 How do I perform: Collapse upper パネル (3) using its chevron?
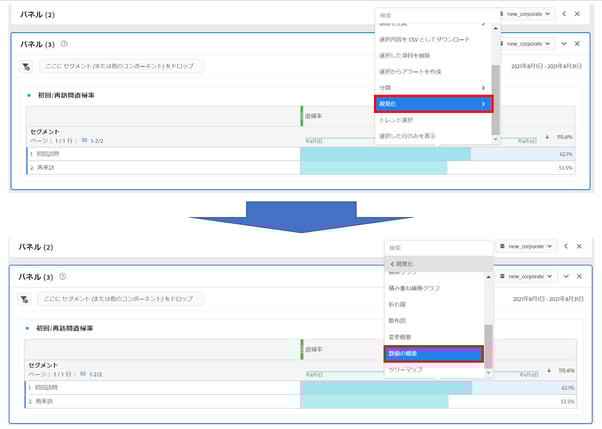pyautogui.click(x=564, y=44)
